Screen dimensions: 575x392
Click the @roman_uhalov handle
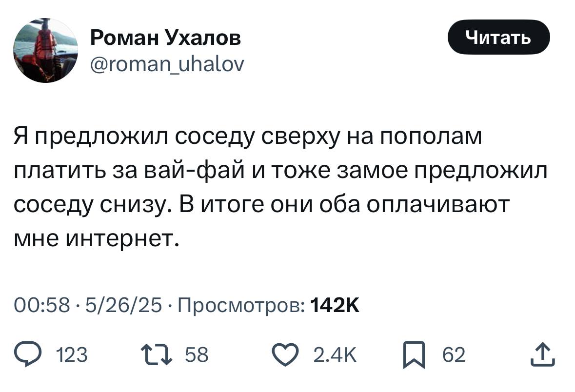pyautogui.click(x=167, y=63)
